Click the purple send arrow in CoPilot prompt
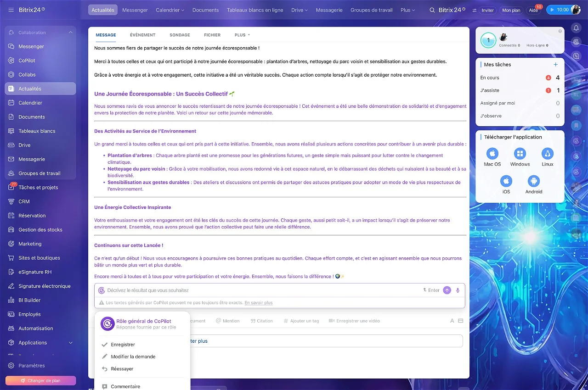Image resolution: width=588 pixels, height=390 pixels. pyautogui.click(x=447, y=290)
